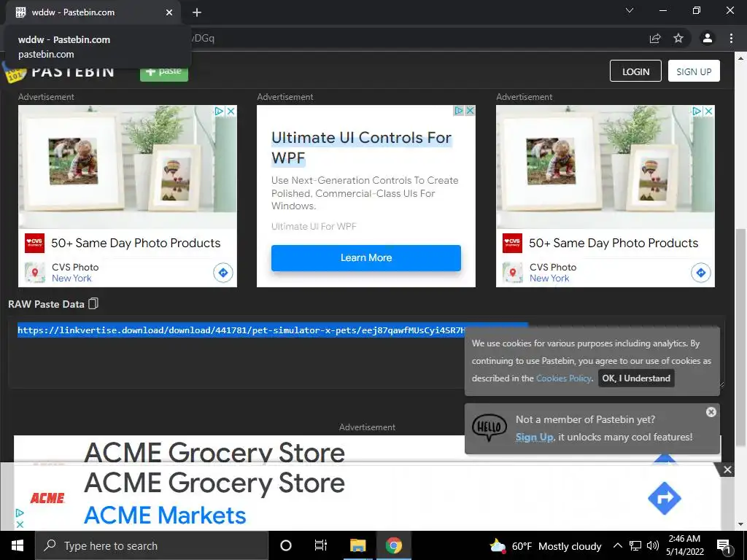The image size is (747, 560).
Task: Click the scrollbar up arrow
Action: coord(740,58)
